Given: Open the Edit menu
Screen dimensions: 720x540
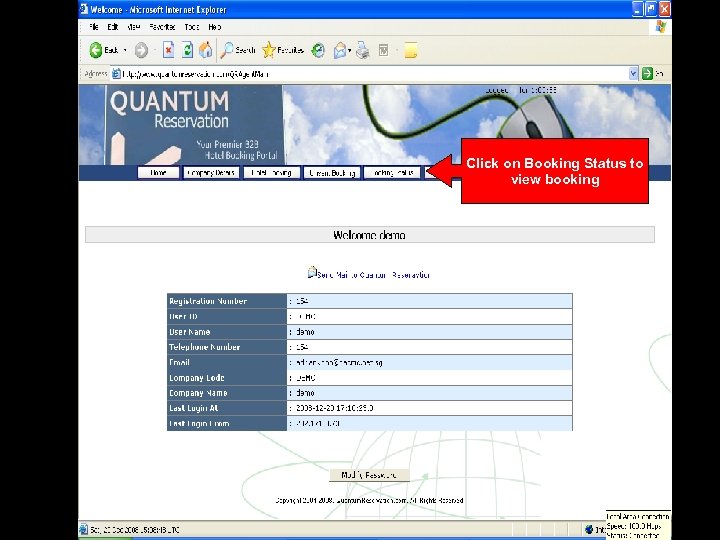Looking at the screenshot, I should pyautogui.click(x=112, y=27).
